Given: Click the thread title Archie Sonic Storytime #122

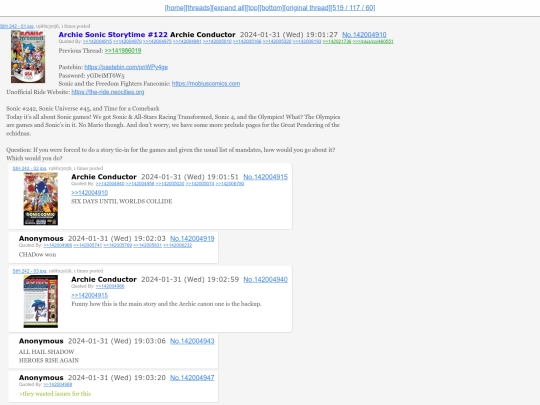Looking at the screenshot, I should tap(113, 35).
